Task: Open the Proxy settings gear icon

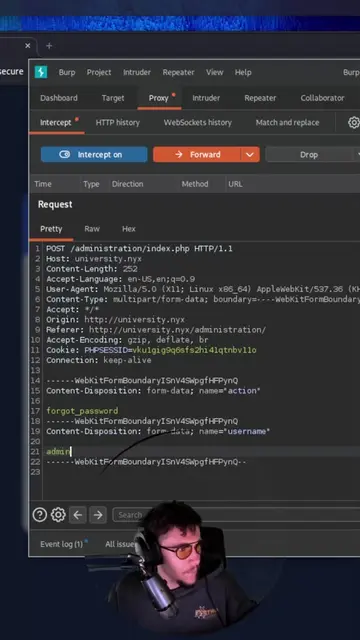Action: (x=354, y=122)
